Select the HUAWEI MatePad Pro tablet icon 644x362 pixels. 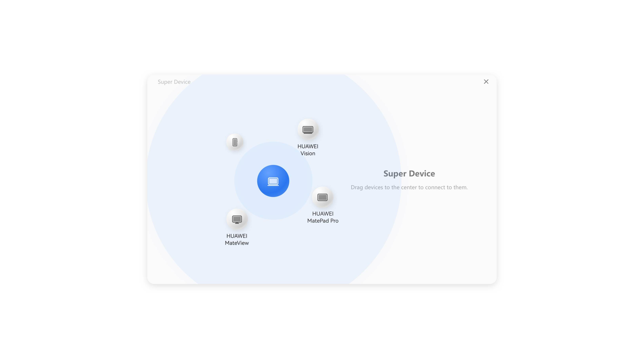click(x=322, y=197)
